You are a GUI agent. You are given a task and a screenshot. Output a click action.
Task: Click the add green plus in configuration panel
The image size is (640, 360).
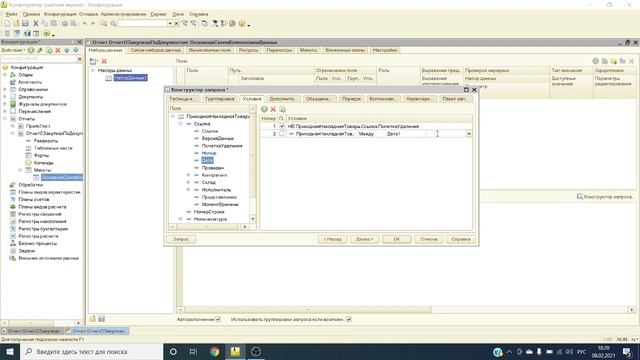[x=31, y=50]
